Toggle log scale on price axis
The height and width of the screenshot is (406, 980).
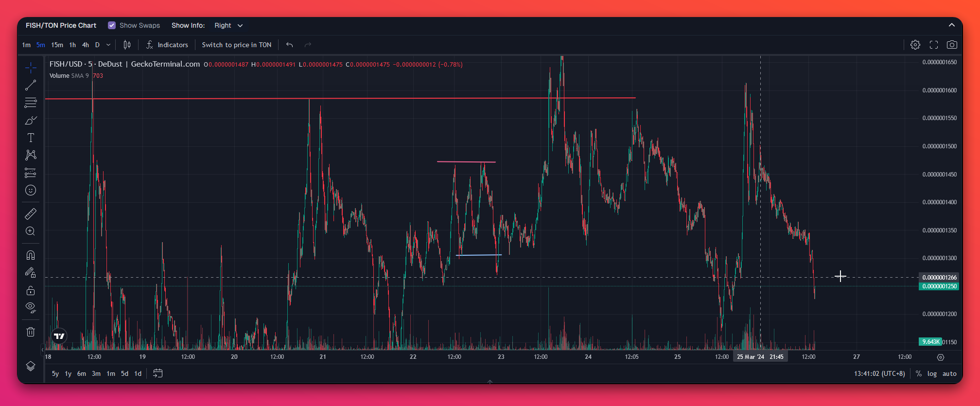[x=932, y=374]
